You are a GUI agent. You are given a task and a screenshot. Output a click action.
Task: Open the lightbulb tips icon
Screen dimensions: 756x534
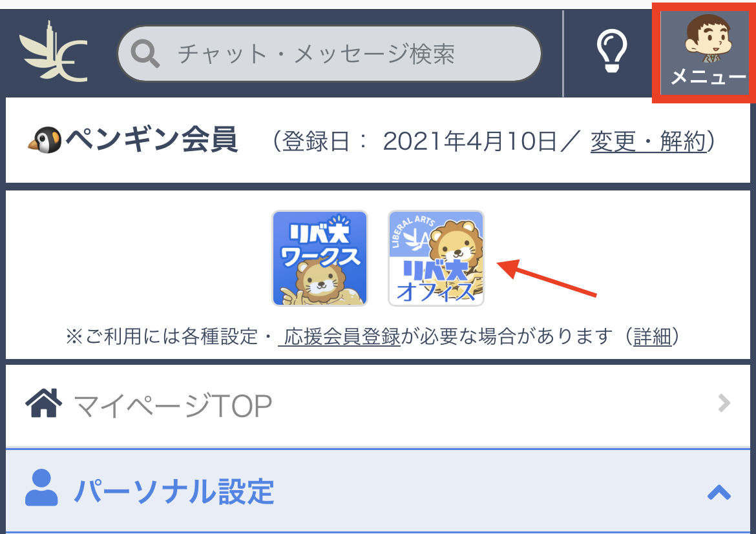pyautogui.click(x=612, y=51)
